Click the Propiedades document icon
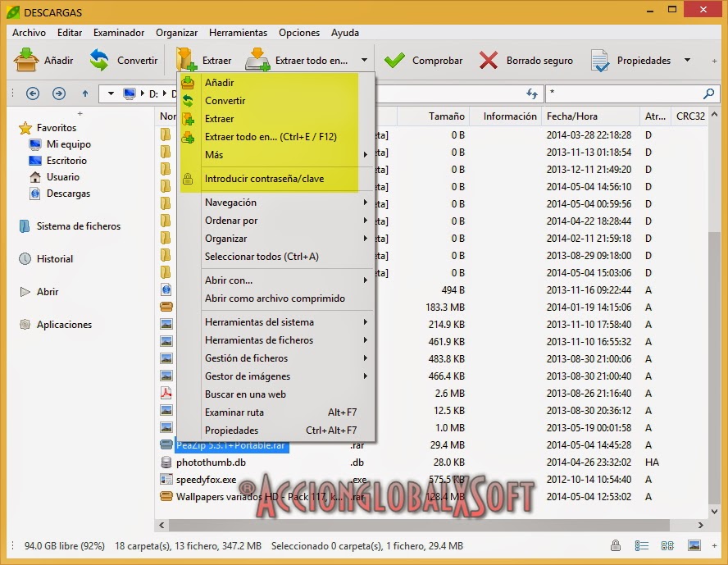 tap(599, 61)
